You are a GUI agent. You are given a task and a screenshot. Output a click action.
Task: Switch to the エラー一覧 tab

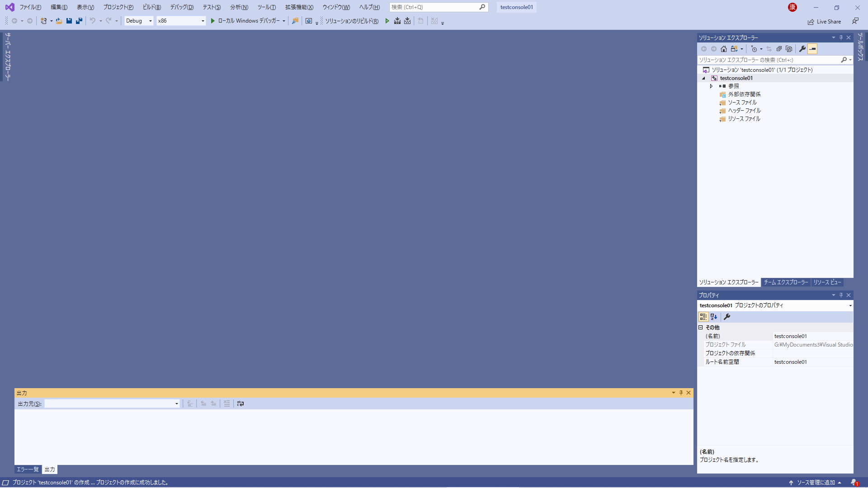pos(28,469)
